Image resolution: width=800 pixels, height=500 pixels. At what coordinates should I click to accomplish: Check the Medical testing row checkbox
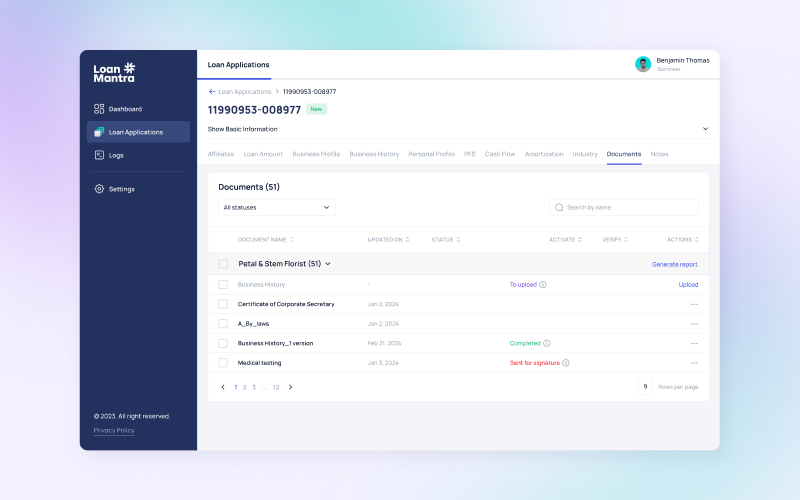tap(223, 363)
